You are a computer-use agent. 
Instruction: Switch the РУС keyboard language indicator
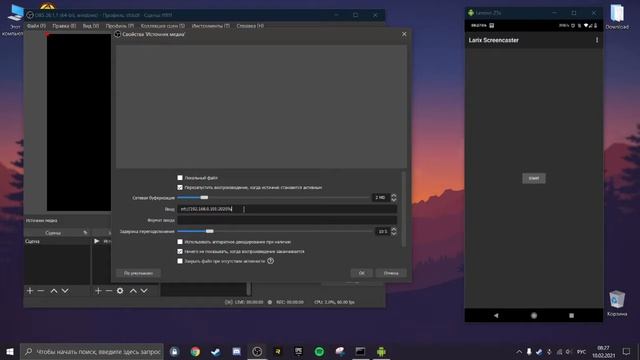[581, 351]
